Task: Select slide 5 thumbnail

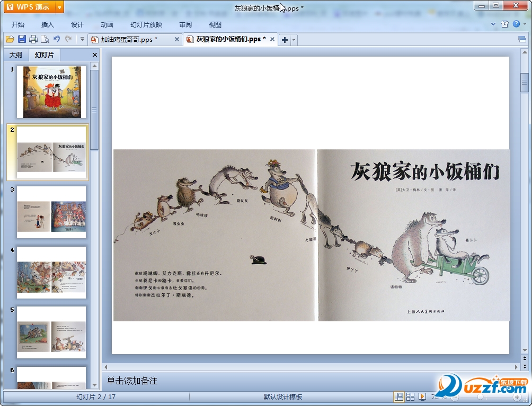Action: point(51,332)
